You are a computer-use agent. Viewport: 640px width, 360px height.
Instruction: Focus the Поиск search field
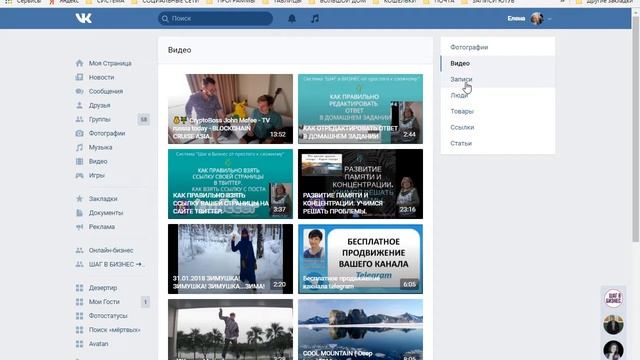[x=215, y=18]
